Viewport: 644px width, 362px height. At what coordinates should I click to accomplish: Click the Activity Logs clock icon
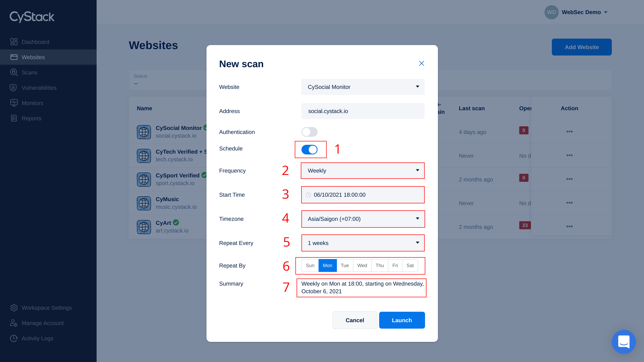14,338
